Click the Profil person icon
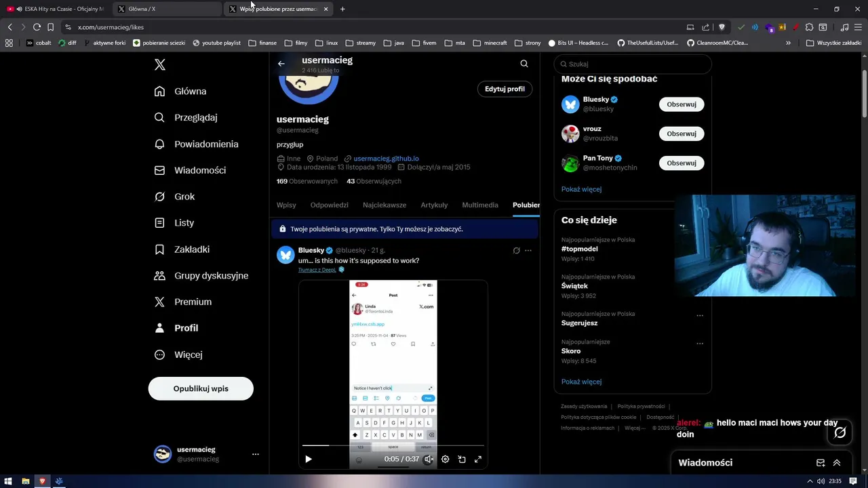Image resolution: width=868 pixels, height=488 pixels. click(x=159, y=328)
